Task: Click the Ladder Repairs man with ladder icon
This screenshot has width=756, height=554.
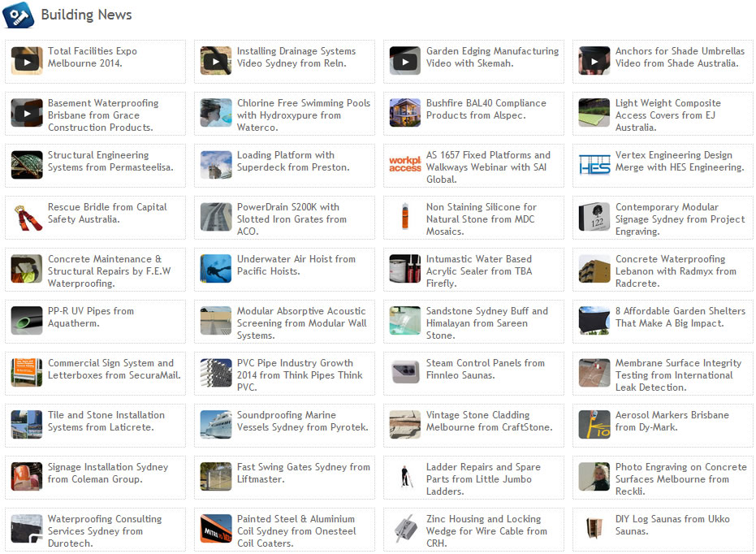Action: 407,476
